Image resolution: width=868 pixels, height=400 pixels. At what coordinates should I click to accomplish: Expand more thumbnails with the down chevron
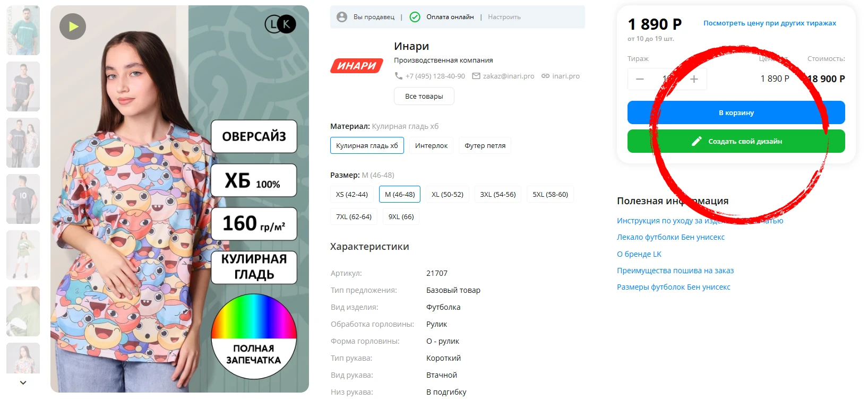[x=23, y=382]
